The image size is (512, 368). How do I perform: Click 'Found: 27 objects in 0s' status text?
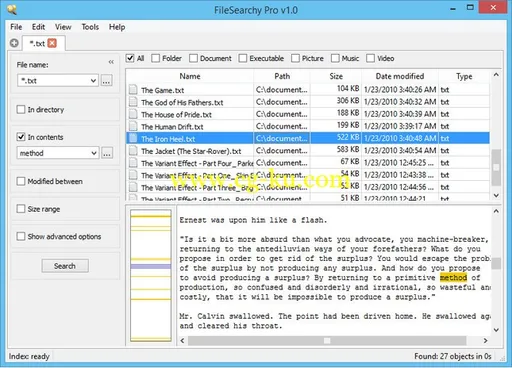click(453, 356)
